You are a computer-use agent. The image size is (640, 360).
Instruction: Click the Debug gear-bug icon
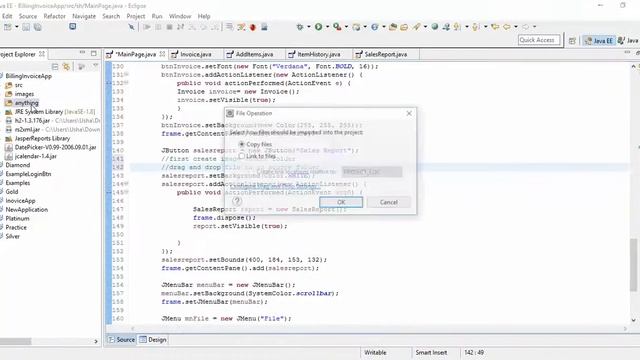[x=300, y=27]
